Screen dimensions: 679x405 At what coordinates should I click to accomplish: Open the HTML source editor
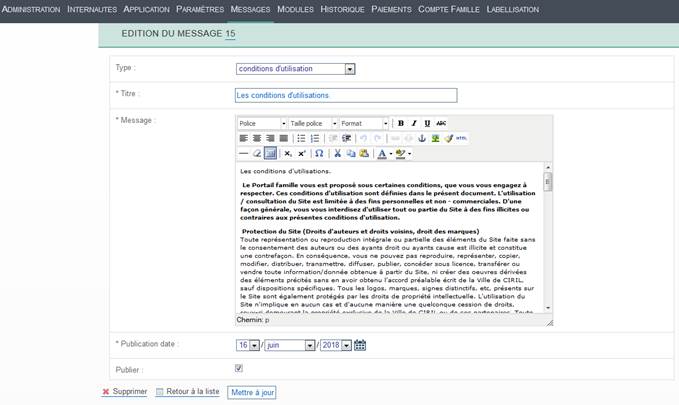point(461,138)
